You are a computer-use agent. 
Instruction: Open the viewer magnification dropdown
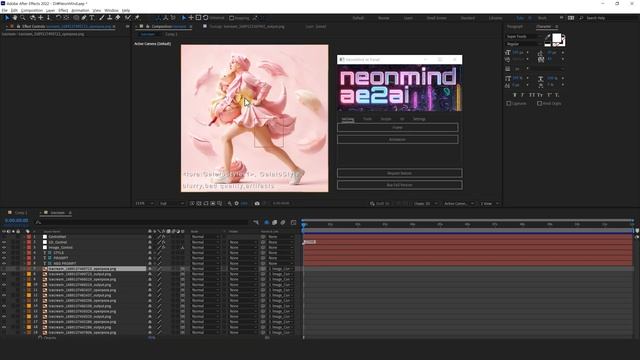click(144, 203)
